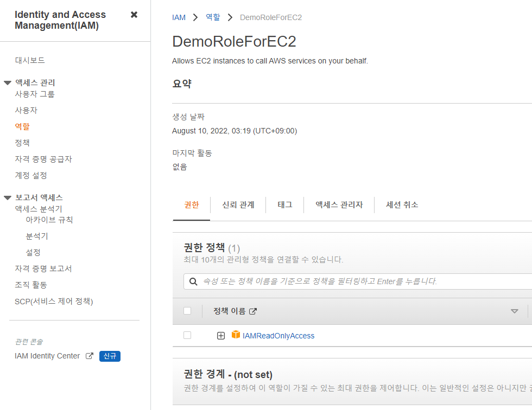The image size is (532, 410).
Task: Click the 권한 경계 - (not set) heading
Action: point(228,374)
